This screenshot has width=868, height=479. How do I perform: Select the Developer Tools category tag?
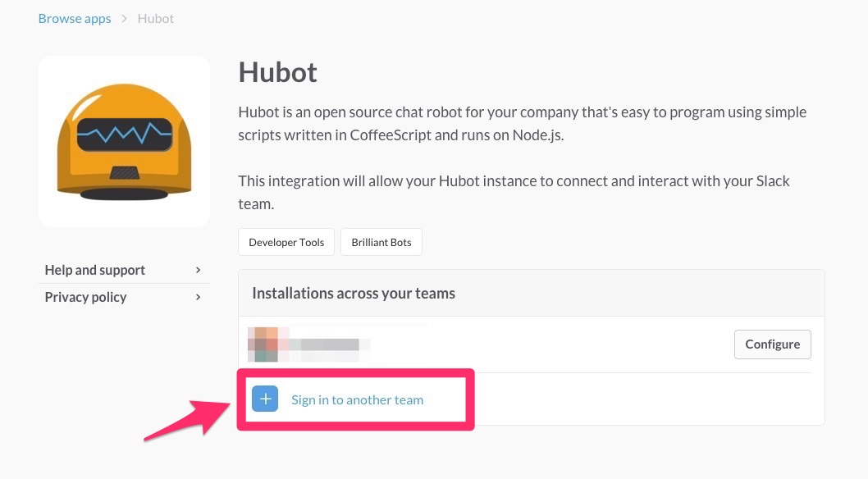286,242
